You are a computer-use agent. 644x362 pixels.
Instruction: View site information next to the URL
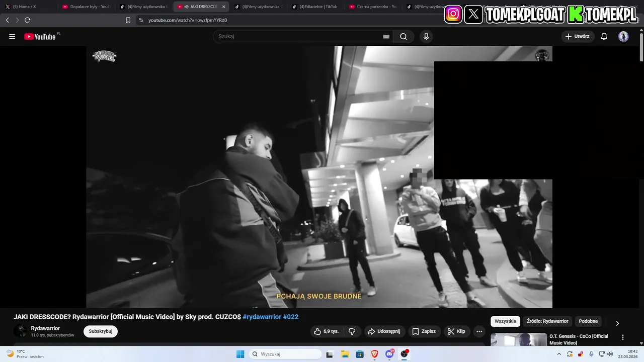click(141, 20)
